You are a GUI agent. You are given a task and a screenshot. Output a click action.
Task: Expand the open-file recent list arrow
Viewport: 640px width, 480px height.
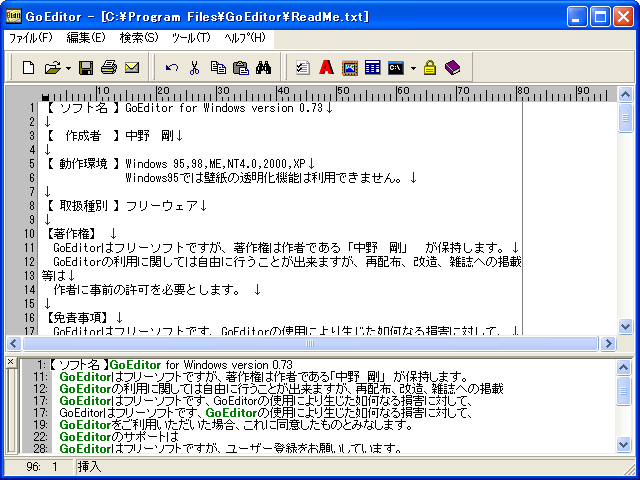pos(68,68)
